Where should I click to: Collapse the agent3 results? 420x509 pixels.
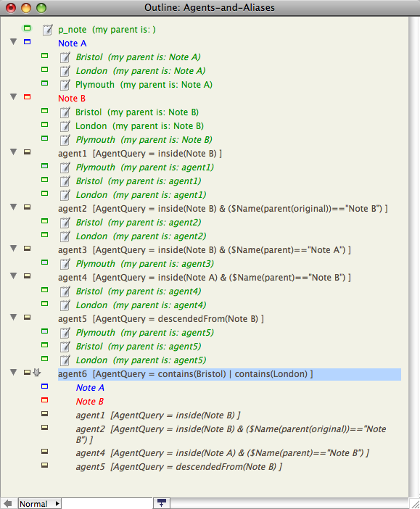[13, 248]
